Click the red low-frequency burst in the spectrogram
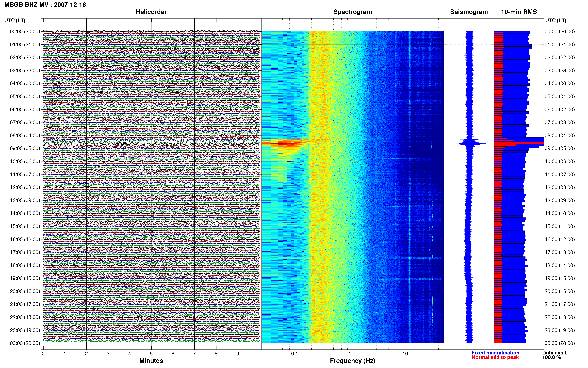 283,143
